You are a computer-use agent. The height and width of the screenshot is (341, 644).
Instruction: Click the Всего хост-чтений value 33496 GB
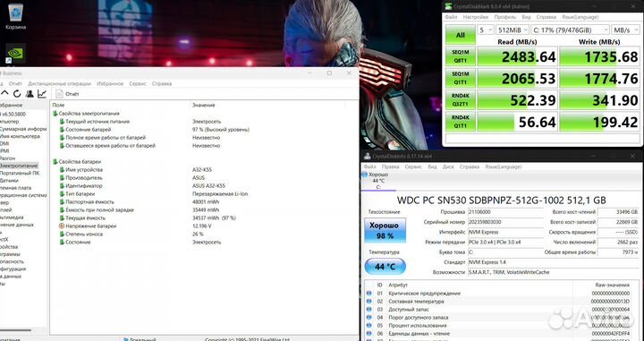[619, 212]
